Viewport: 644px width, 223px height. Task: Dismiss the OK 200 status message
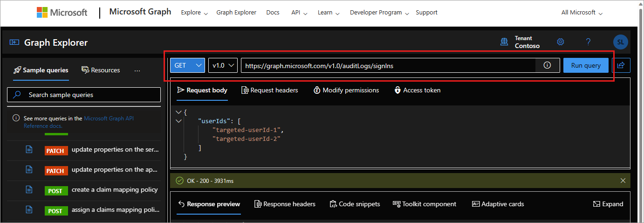[x=623, y=181]
